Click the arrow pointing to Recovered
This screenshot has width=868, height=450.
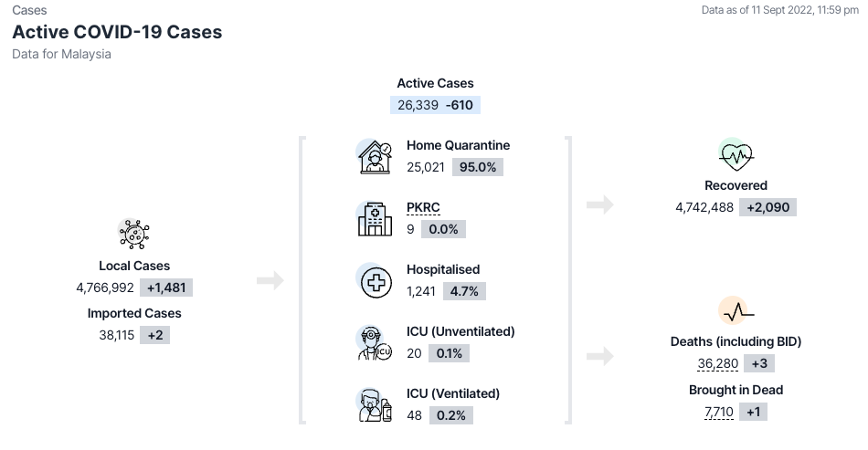[599, 204]
